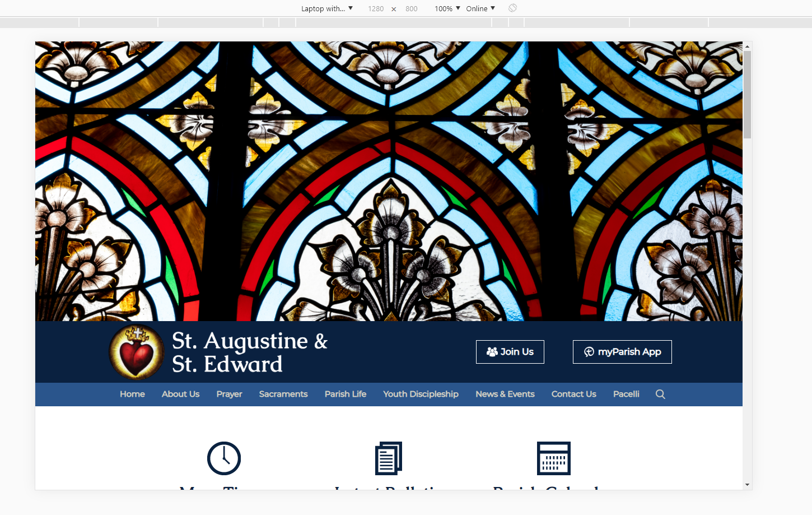This screenshot has height=515, width=812.
Task: Go to Parish Life menu
Action: [x=346, y=395]
